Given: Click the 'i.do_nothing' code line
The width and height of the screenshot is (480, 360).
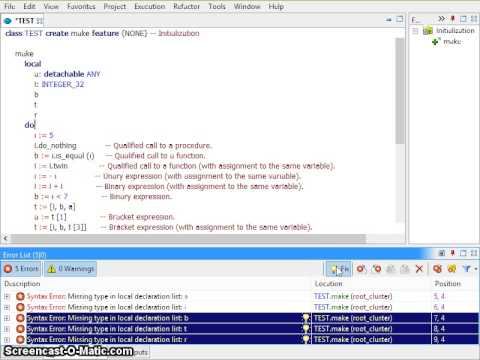Looking at the screenshot, I should [x=55, y=146].
